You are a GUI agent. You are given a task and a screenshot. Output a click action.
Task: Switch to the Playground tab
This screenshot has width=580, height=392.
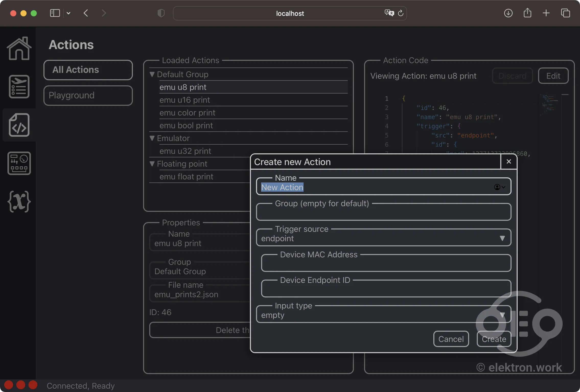click(x=88, y=95)
